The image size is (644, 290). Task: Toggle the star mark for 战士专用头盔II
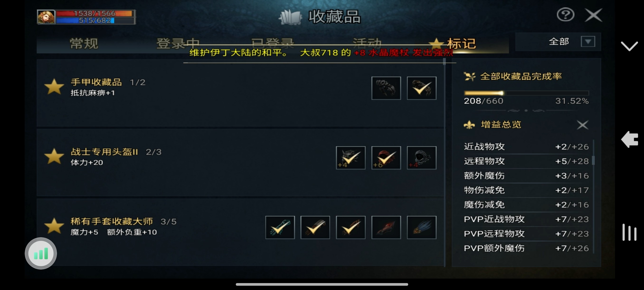pos(54,156)
